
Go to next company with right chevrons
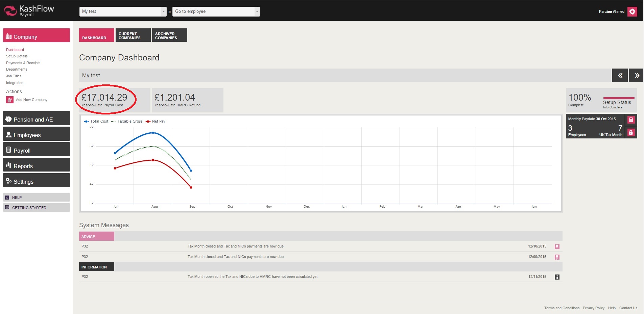[636, 75]
